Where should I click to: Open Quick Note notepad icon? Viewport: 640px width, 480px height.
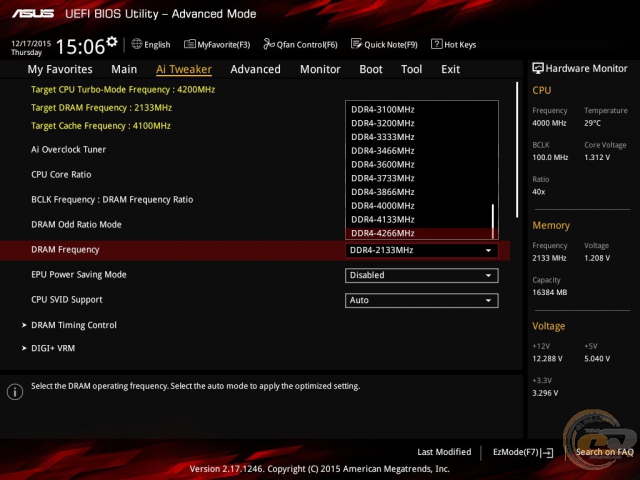[x=356, y=44]
